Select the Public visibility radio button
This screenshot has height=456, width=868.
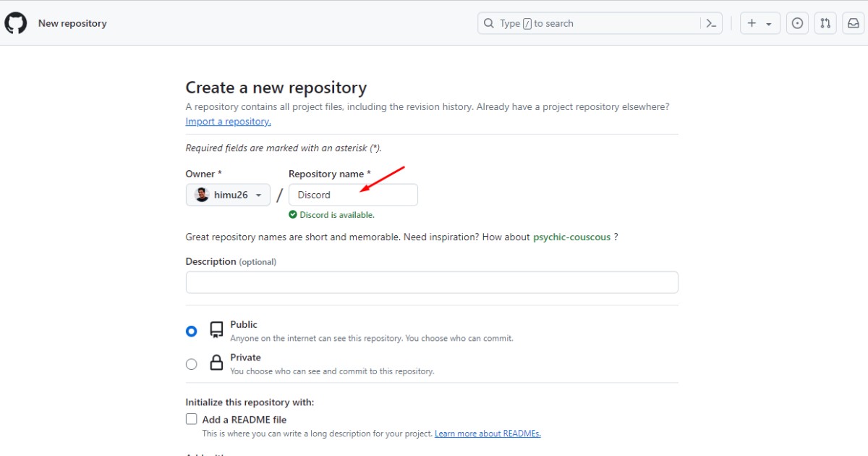point(191,332)
